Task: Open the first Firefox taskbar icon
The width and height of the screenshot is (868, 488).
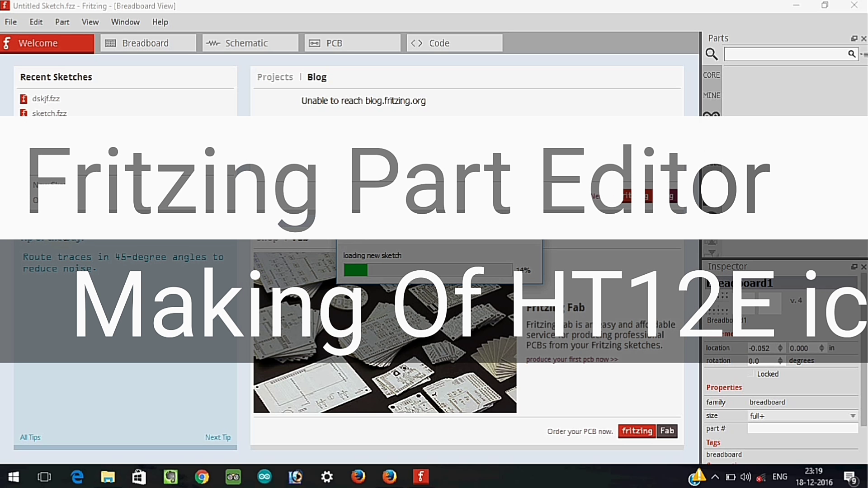Action: pyautogui.click(x=358, y=477)
